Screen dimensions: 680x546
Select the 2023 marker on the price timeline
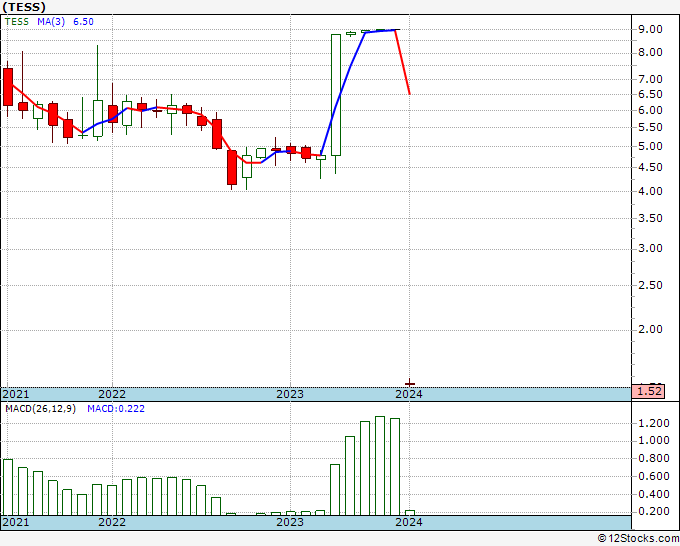coord(289,394)
